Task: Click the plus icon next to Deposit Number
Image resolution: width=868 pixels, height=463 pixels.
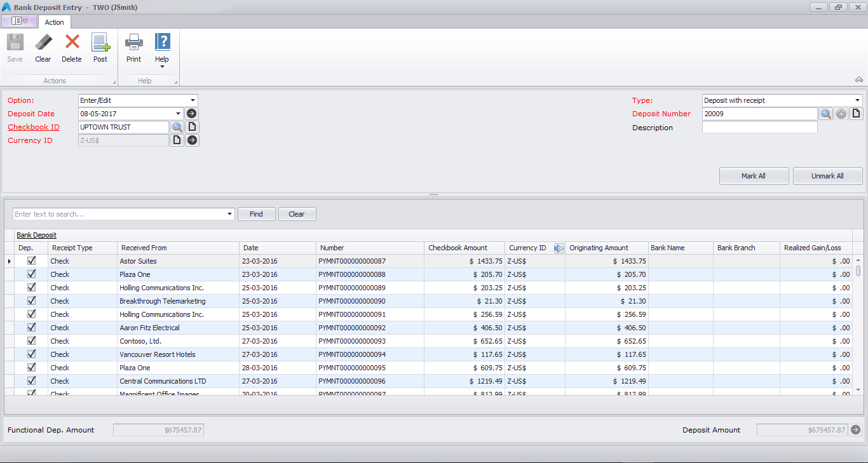Action: tap(841, 114)
